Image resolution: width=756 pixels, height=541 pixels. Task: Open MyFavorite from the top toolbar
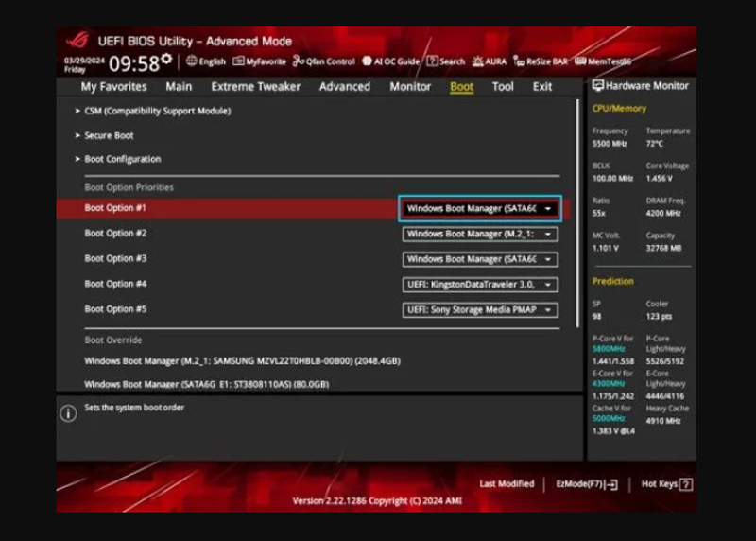pos(259,61)
